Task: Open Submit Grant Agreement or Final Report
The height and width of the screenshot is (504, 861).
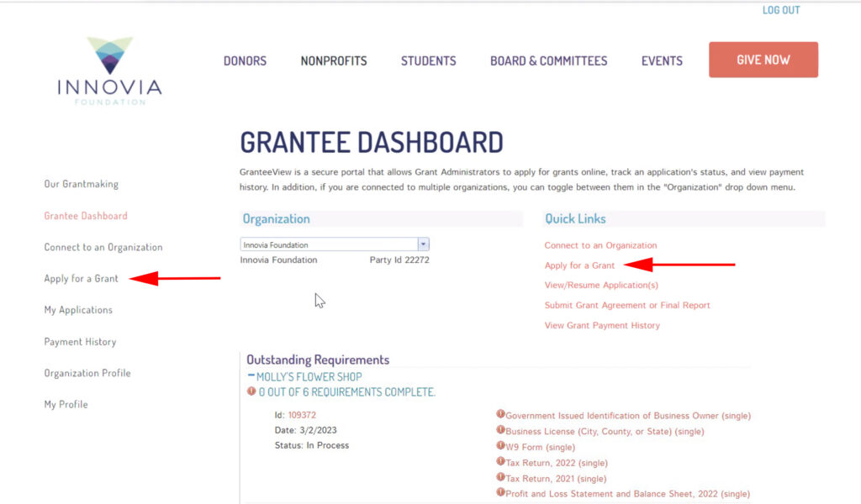Action: click(x=627, y=306)
